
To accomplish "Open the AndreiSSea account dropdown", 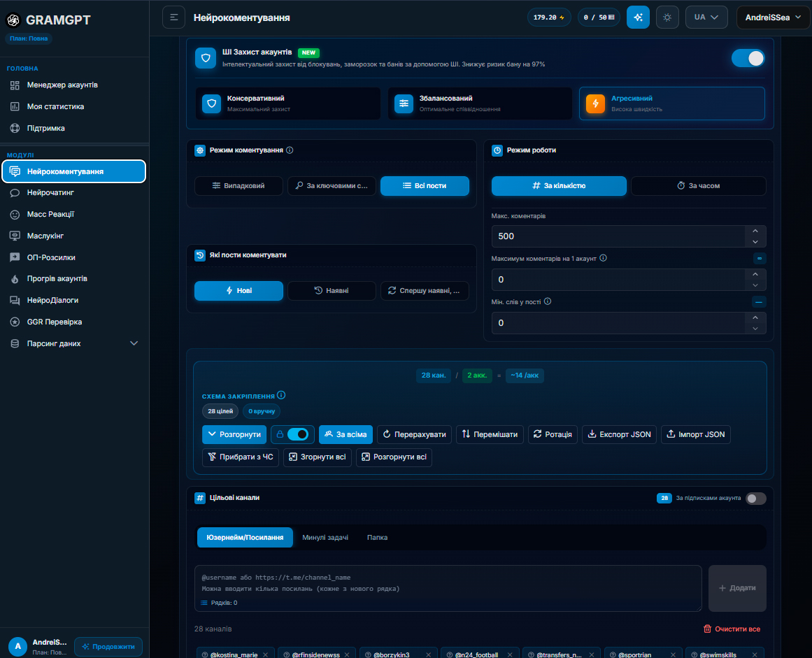I will click(x=773, y=17).
